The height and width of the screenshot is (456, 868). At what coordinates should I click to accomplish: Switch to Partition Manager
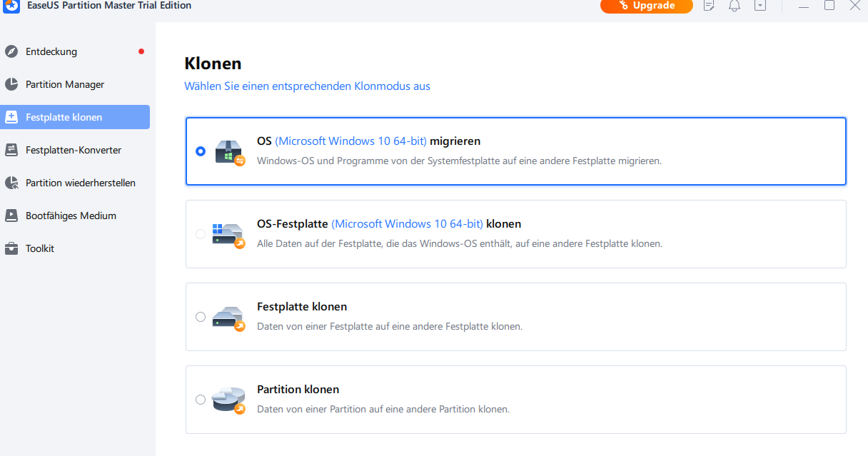coord(75,84)
